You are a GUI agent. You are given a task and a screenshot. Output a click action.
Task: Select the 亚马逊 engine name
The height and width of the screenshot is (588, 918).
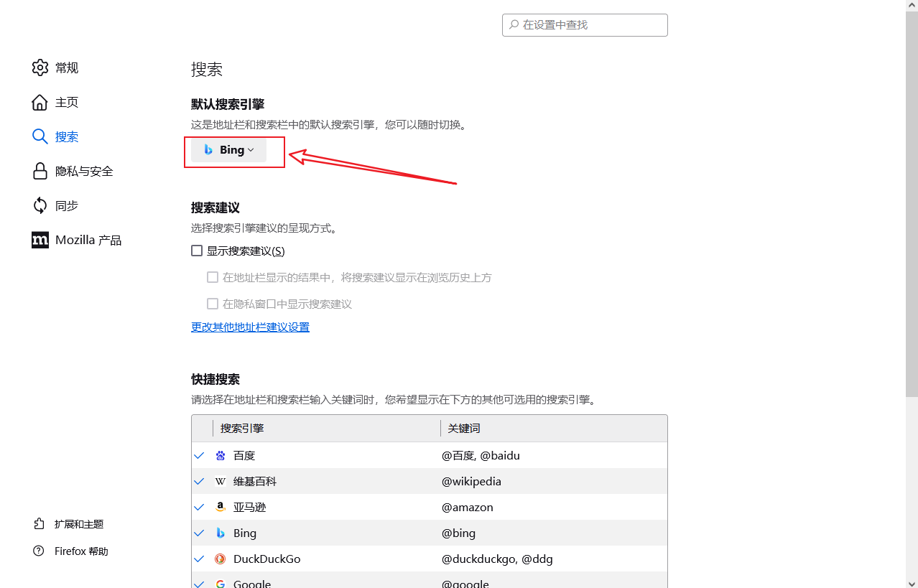tap(250, 507)
